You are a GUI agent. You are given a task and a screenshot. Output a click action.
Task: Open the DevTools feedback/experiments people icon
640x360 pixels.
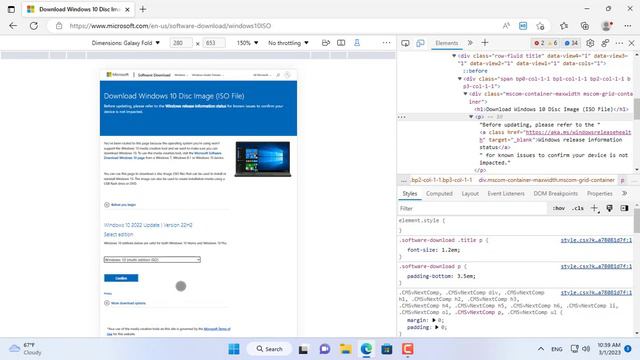pyautogui.click(x=605, y=43)
